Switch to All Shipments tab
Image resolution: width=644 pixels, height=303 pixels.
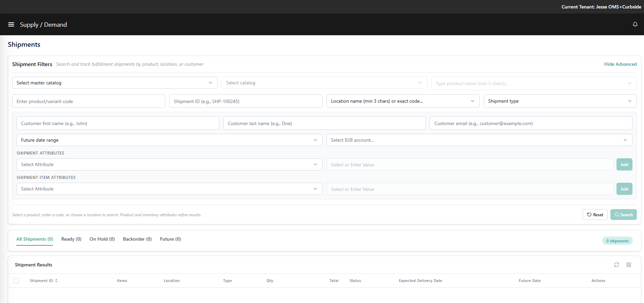click(35, 239)
